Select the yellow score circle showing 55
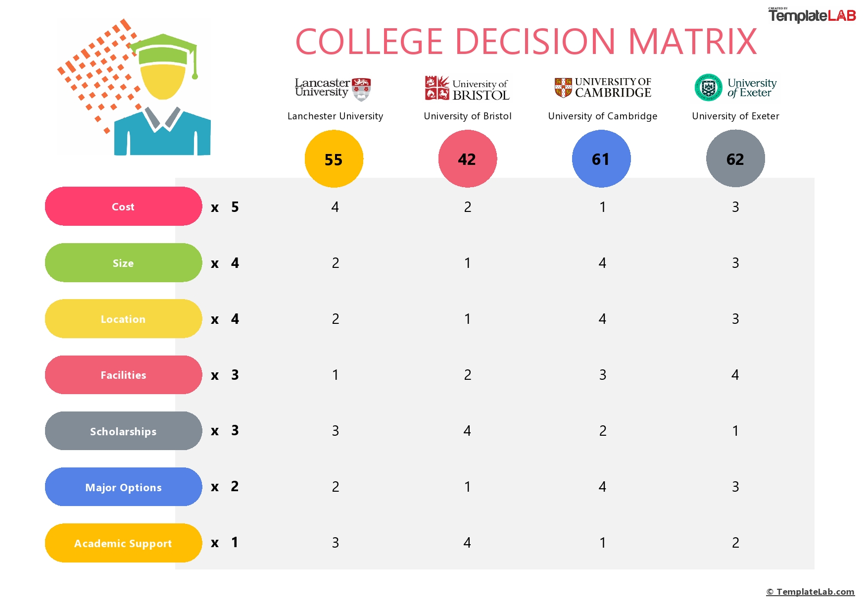868x614 pixels. (334, 159)
